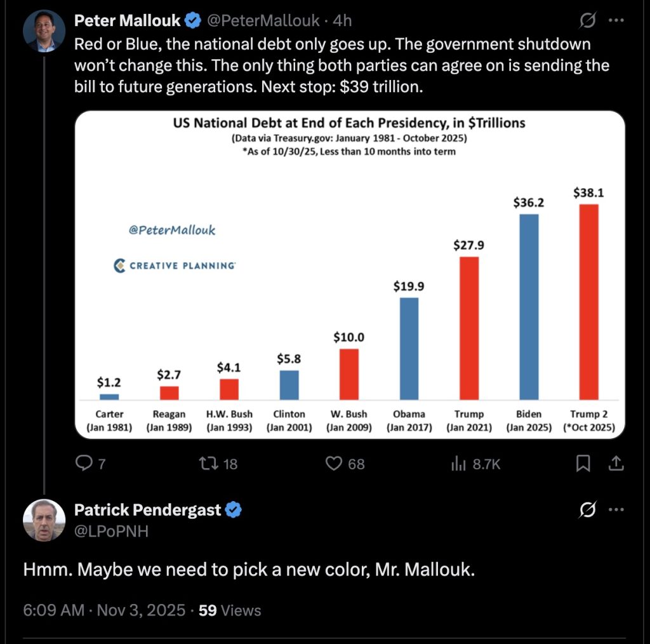The image size is (650, 644).
Task: Share Peter Mallouk's post
Action: tap(615, 464)
